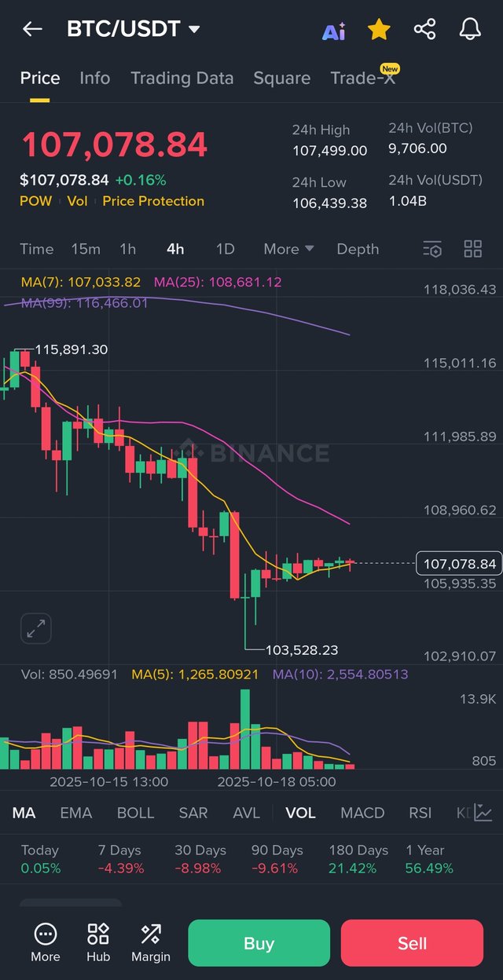Select the 1D timeframe
This screenshot has height=980, width=503.
pos(225,249)
